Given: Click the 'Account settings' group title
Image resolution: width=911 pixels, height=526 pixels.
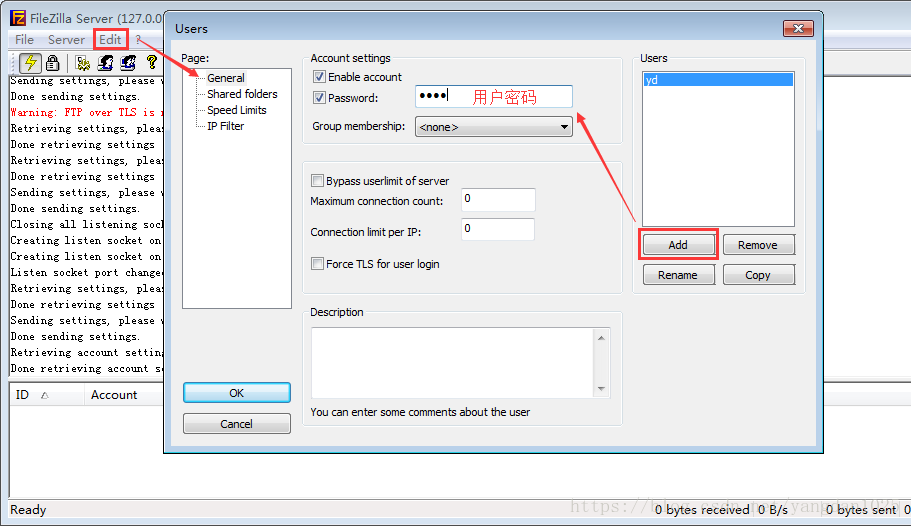Looking at the screenshot, I should click(350, 58).
